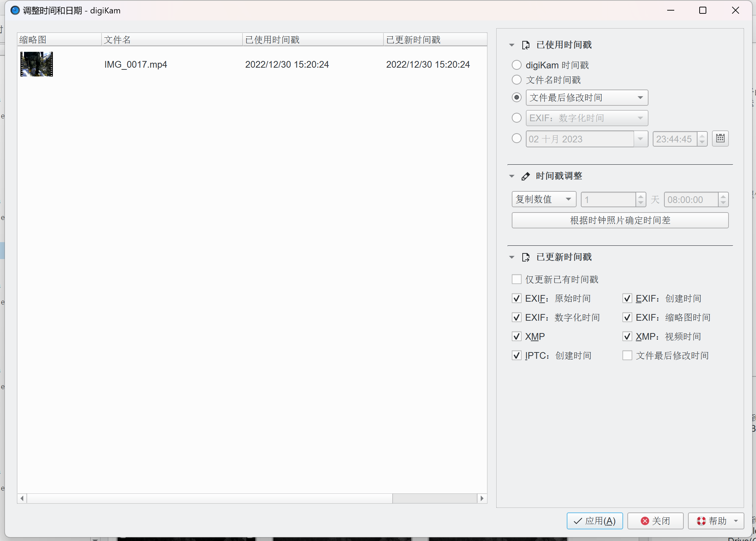The height and width of the screenshot is (541, 756).
Task: Uncheck XMP: 视频时间 checkbox
Action: coord(627,336)
